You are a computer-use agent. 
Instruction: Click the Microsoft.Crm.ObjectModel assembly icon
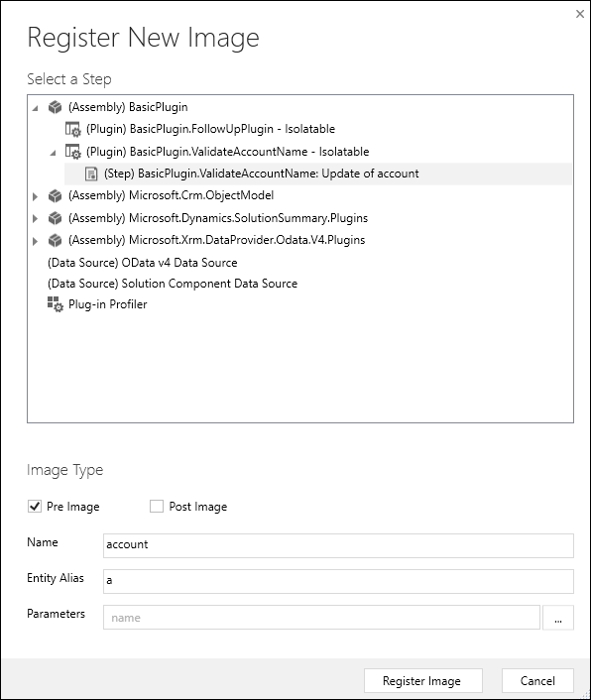55,195
